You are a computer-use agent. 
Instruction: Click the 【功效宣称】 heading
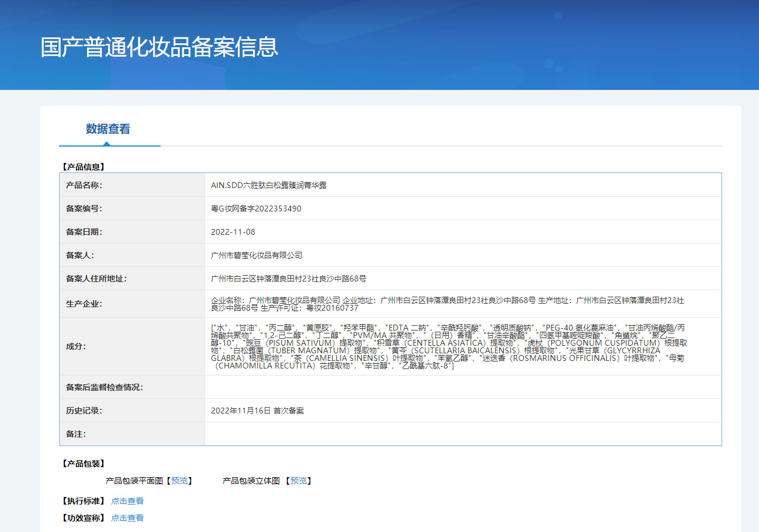[83, 518]
